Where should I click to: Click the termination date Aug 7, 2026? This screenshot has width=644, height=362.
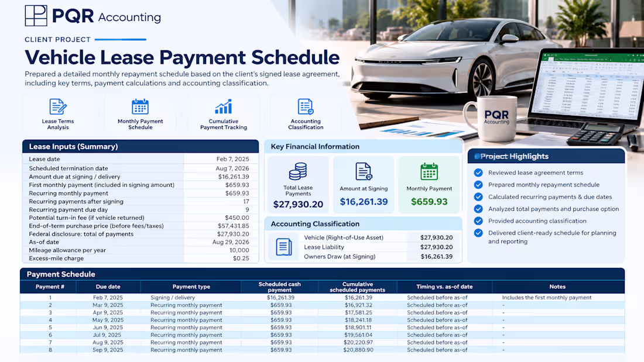232,168
